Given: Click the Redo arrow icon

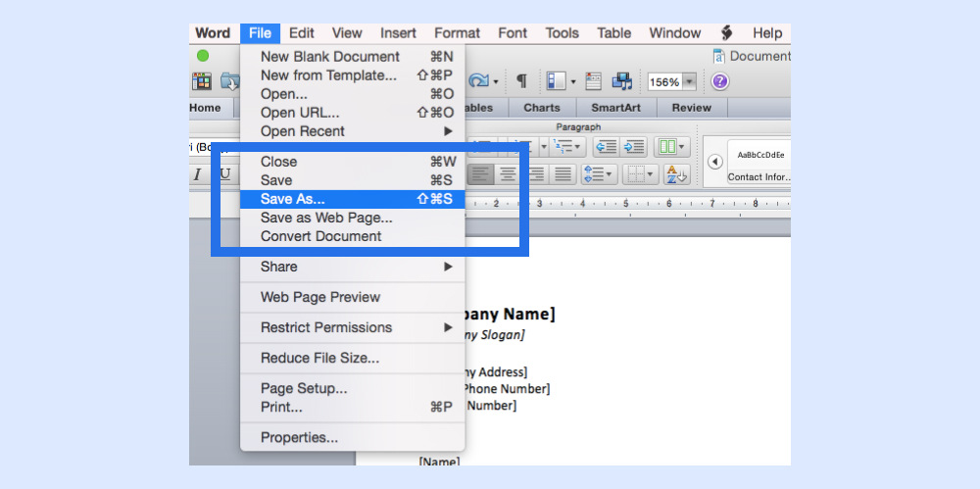Looking at the screenshot, I should pos(479,81).
